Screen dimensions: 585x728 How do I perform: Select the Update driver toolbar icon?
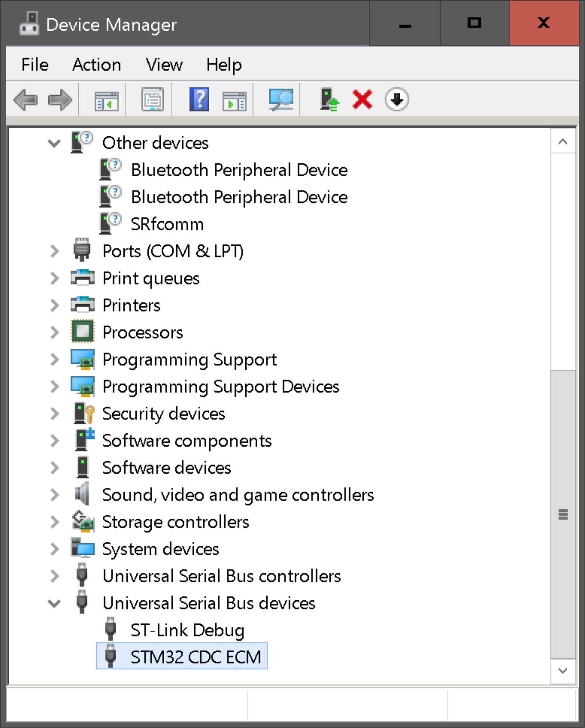click(x=329, y=100)
